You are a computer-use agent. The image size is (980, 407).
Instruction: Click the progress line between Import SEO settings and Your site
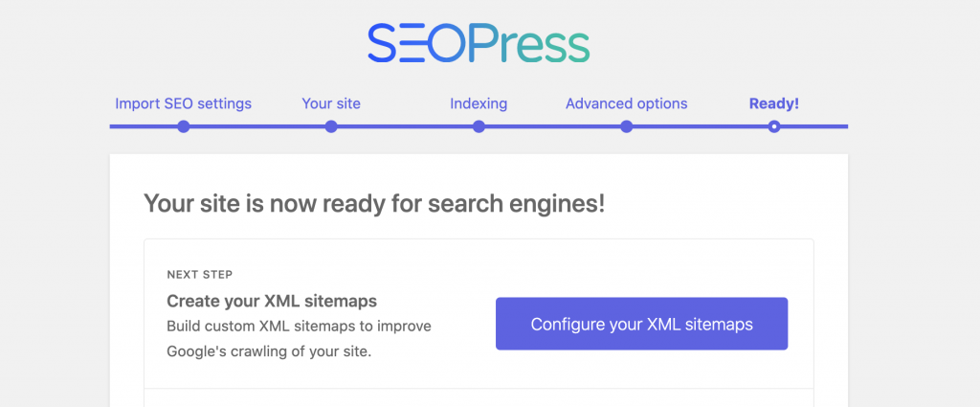pyautogui.click(x=256, y=126)
